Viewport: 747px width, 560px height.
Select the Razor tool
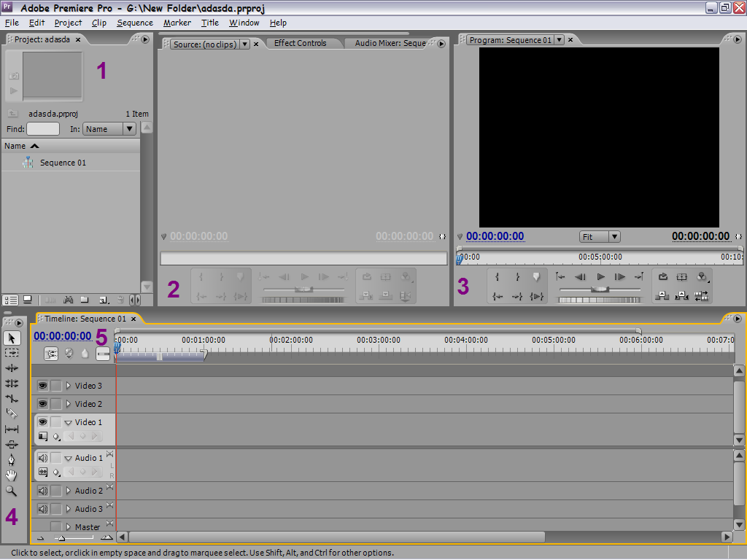tap(12, 414)
